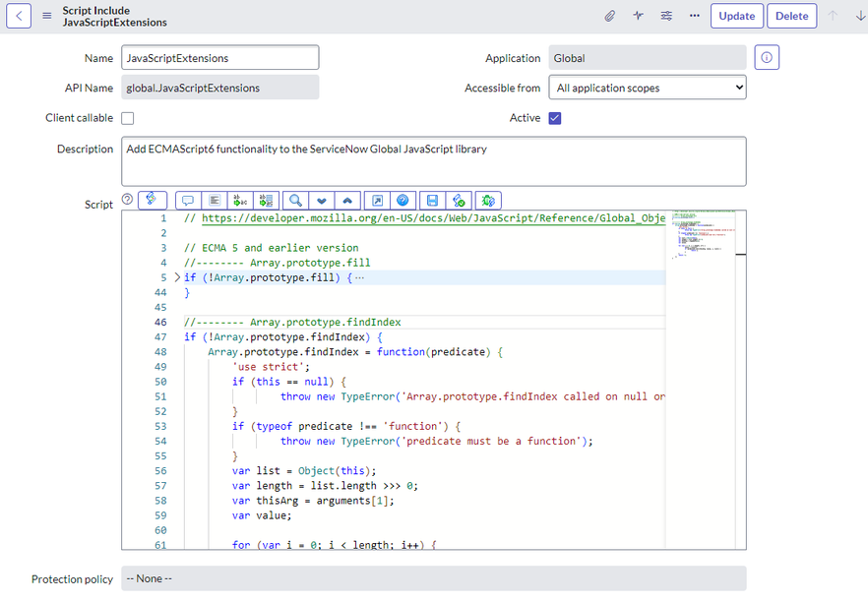Click the Script Include JavaScriptExtensions title
The width and height of the screenshot is (868, 602).
pyautogui.click(x=114, y=16)
